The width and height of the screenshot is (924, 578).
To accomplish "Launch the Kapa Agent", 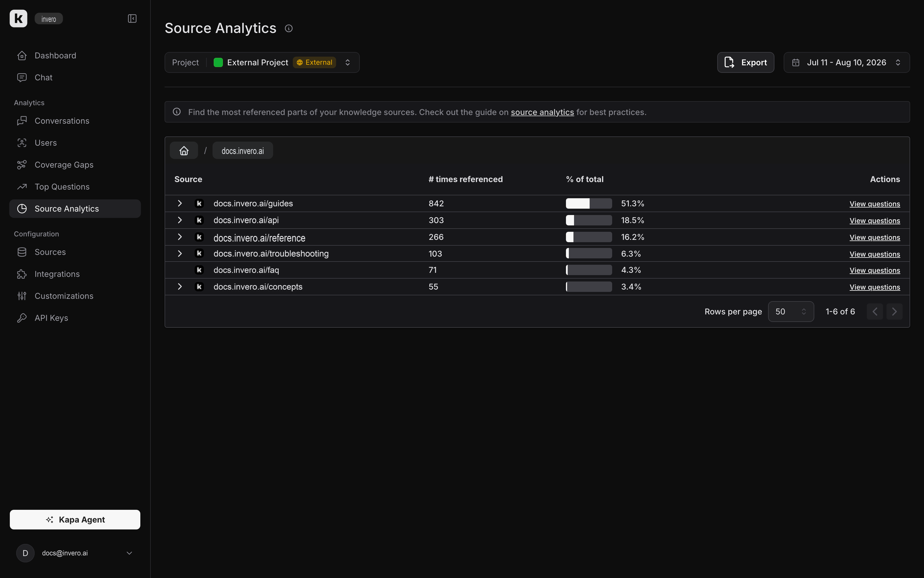I will pyautogui.click(x=75, y=520).
